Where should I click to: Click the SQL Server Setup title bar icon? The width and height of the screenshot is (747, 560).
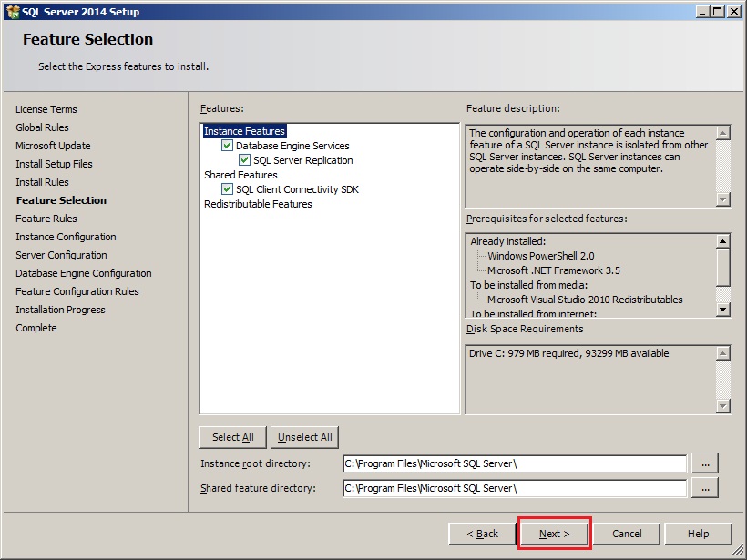pyautogui.click(x=13, y=12)
